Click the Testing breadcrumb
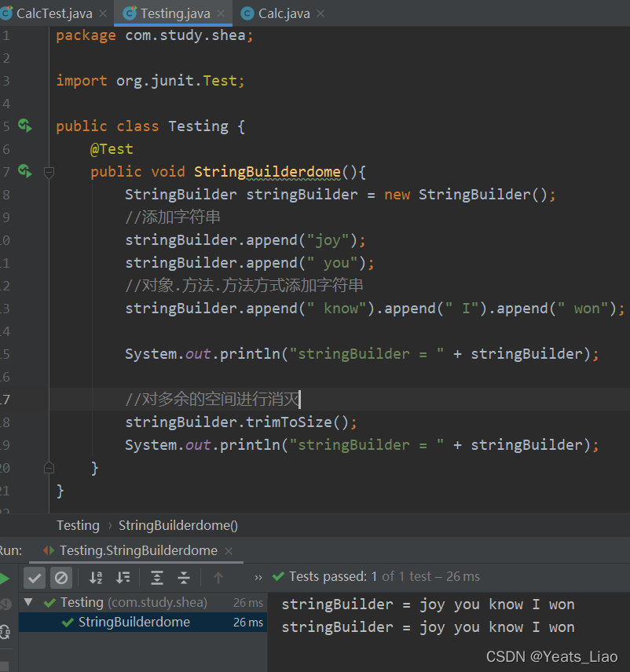Screen dimensions: 630x672 78,525
